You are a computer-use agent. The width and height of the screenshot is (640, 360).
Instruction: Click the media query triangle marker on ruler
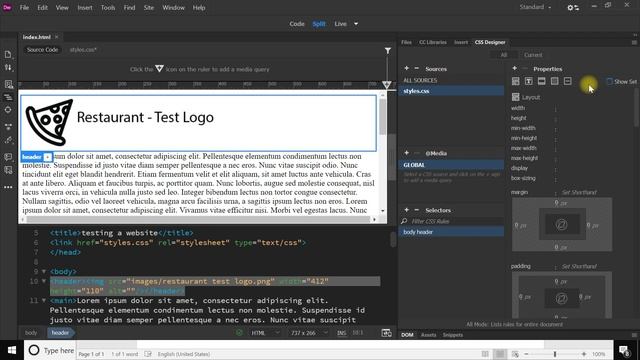(x=387, y=85)
